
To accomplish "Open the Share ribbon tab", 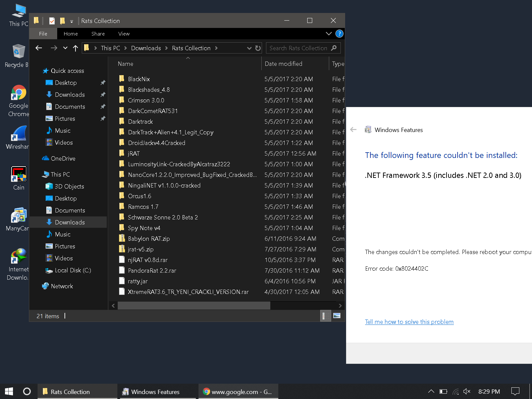I will click(98, 34).
